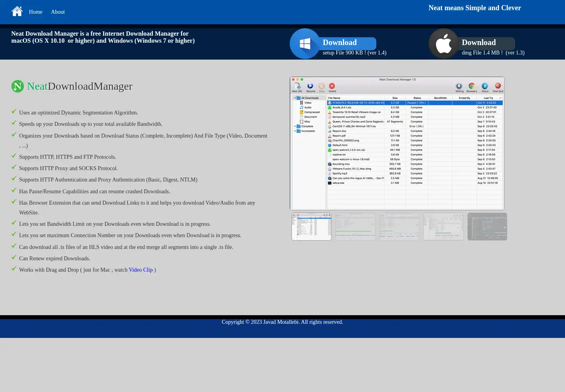Open the About navigation link
Viewport: 565px width, 392px height.
[58, 12]
